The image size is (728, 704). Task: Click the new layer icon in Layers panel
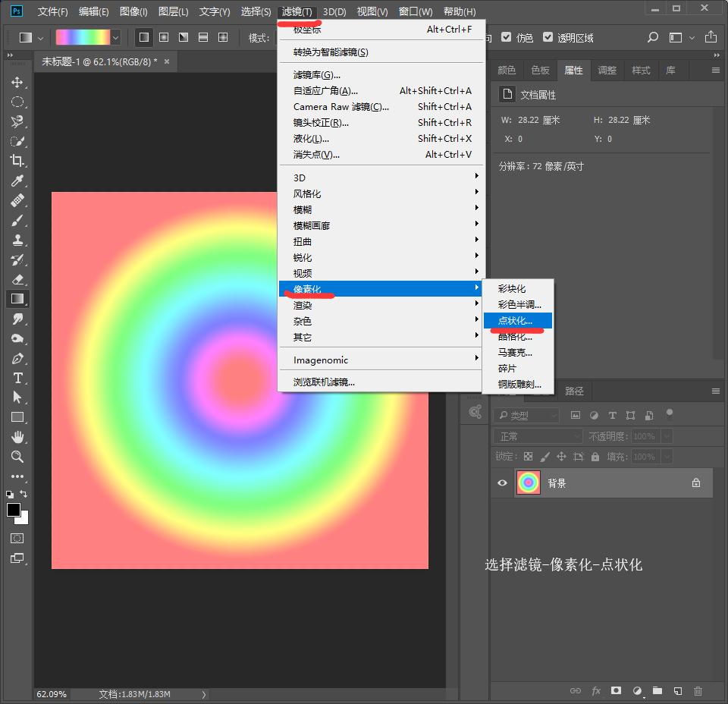click(677, 690)
